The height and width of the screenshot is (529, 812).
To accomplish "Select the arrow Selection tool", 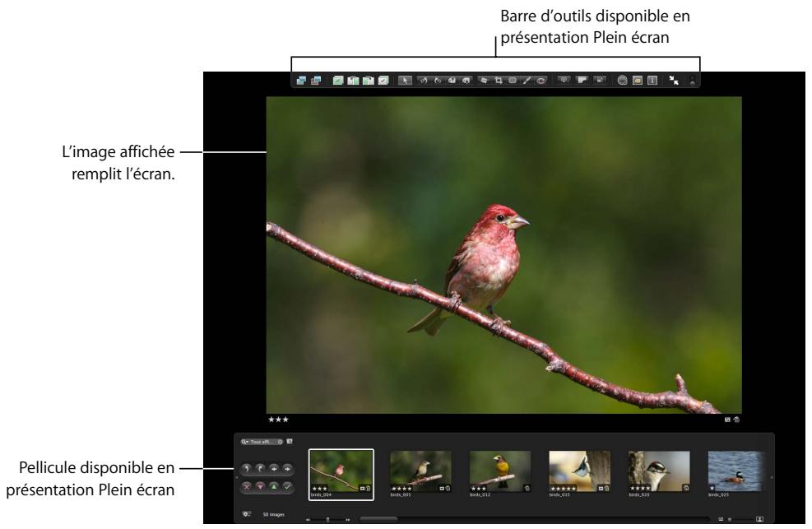I will 405,81.
